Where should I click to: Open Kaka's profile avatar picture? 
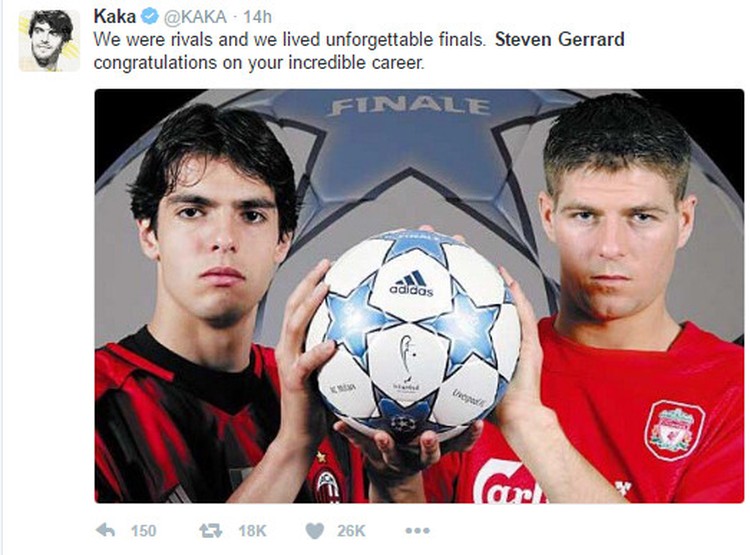[49, 41]
